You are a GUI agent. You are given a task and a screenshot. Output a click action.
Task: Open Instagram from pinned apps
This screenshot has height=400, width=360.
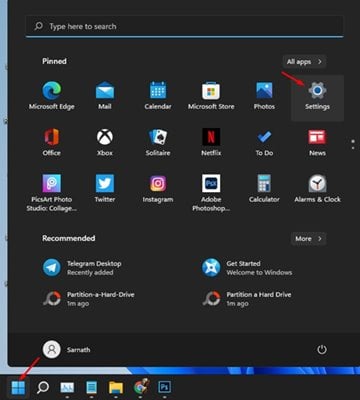point(158,189)
